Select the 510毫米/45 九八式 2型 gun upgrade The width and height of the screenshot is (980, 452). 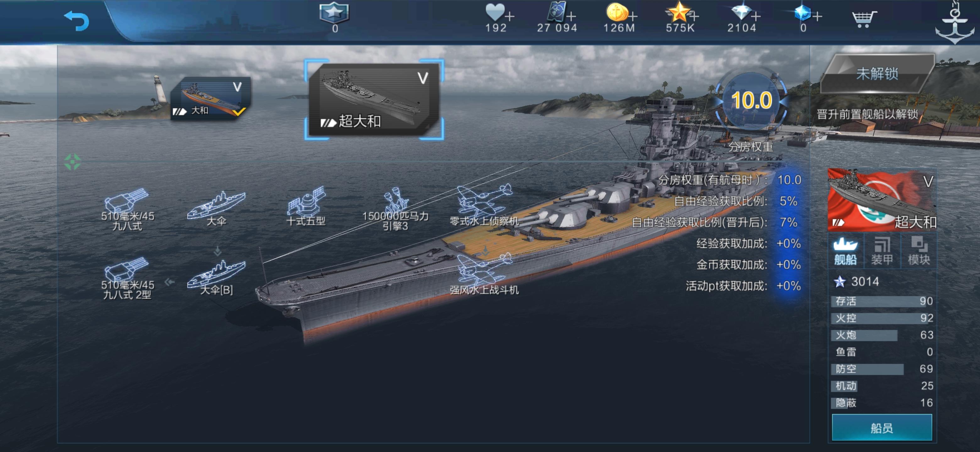[128, 278]
